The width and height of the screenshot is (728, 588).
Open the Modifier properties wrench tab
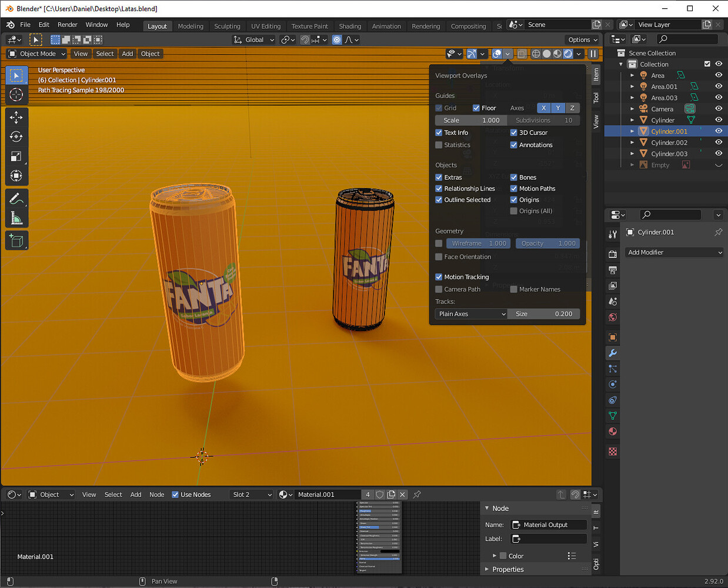[x=613, y=353]
